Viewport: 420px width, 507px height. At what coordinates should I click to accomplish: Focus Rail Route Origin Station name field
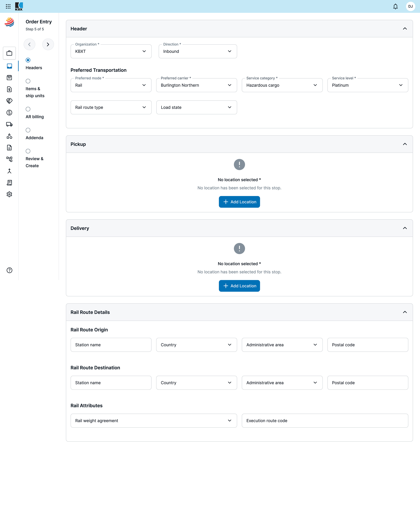pos(111,345)
